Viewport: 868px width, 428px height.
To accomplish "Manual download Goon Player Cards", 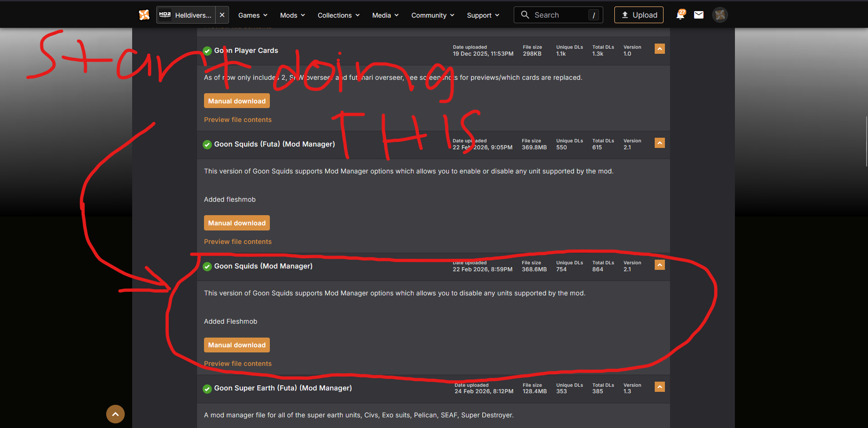I will 237,101.
